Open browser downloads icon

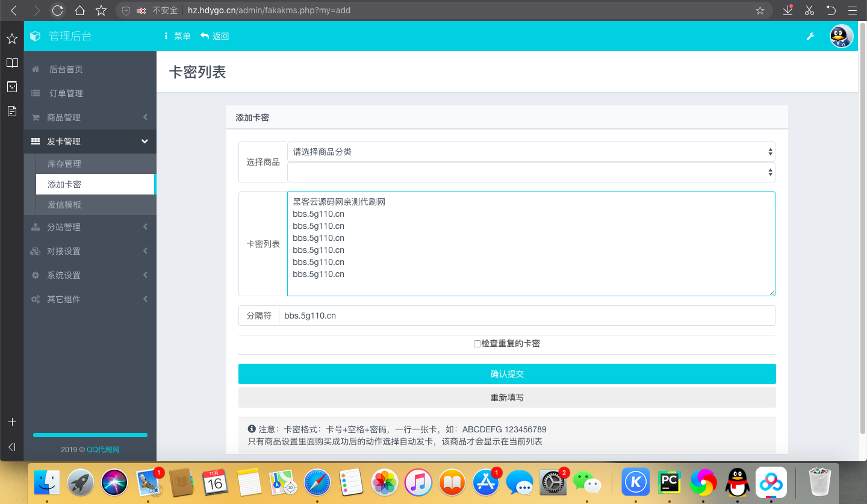788,10
